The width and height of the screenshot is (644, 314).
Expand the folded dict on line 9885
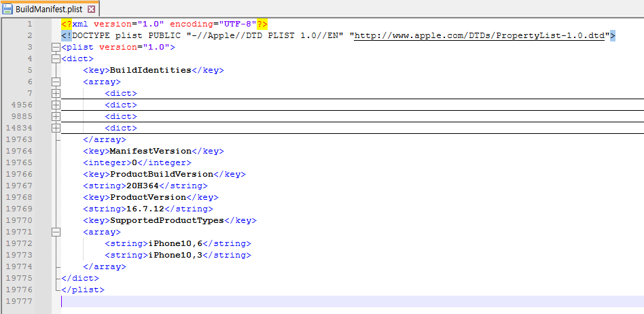tap(56, 116)
